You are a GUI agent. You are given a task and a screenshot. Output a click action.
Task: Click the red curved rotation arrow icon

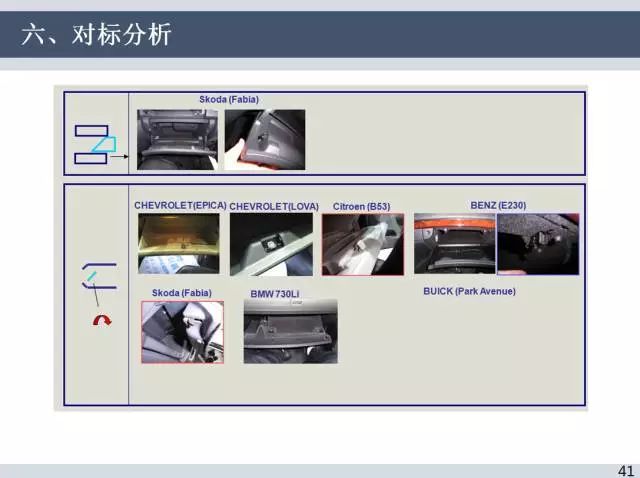(102, 320)
